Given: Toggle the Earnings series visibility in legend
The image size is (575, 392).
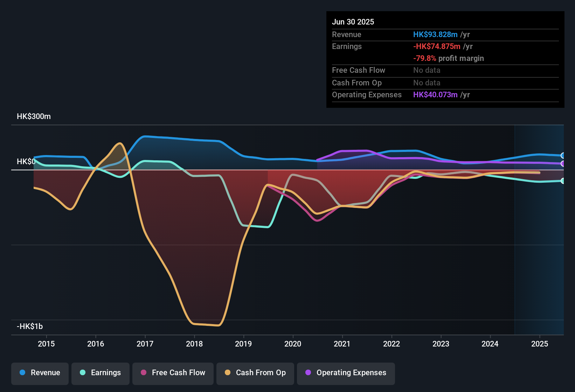Looking at the screenshot, I should [x=100, y=373].
